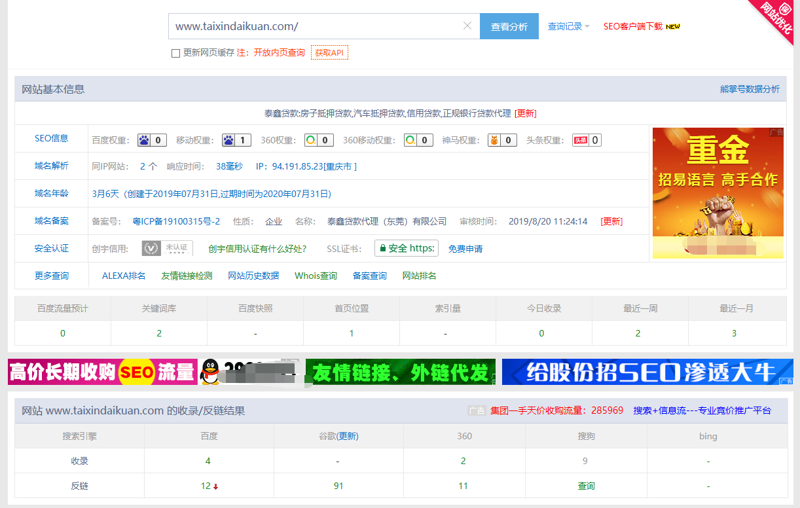
Task: Click the 搜狗 收录 value 9
Action: point(585,461)
